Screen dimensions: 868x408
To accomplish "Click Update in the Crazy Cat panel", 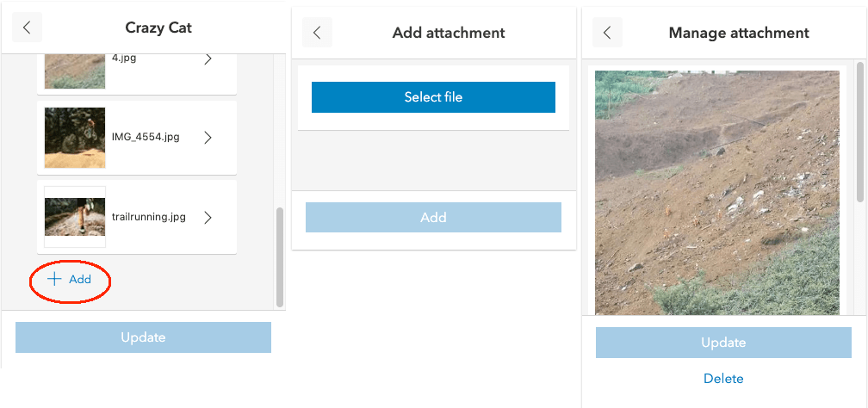I will 143,337.
